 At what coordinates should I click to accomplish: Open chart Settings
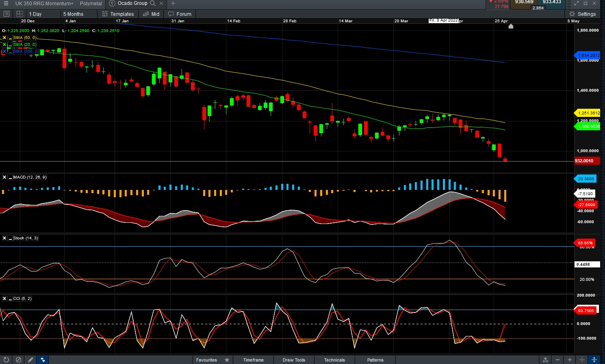[583, 14]
